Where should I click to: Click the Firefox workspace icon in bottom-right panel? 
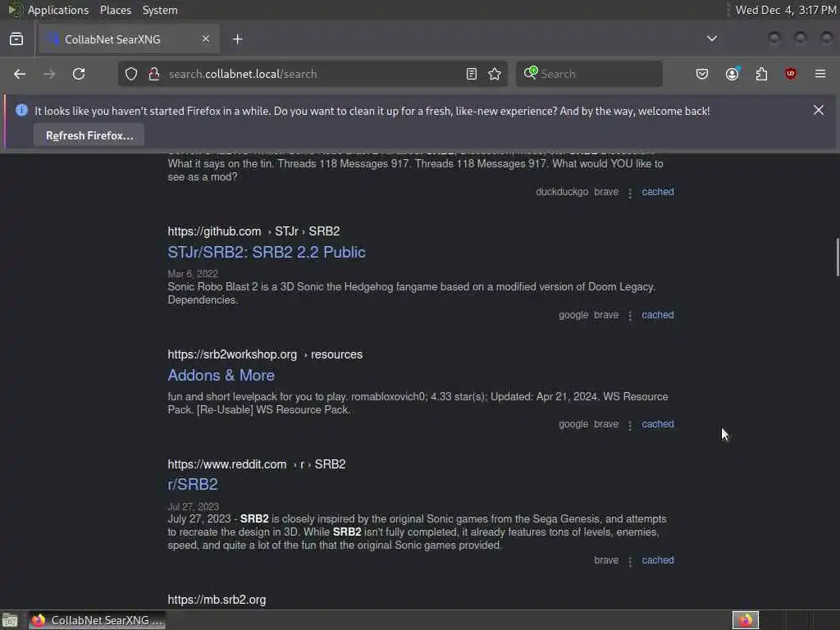point(746,620)
